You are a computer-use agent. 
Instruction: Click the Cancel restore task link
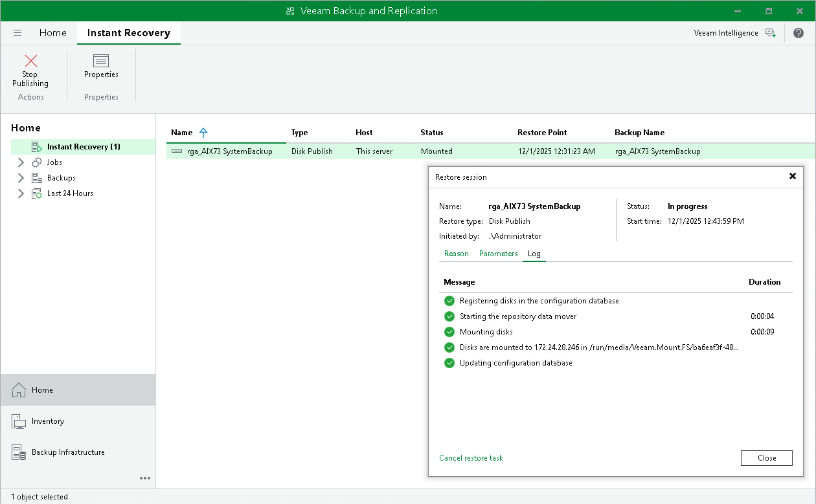point(471,458)
